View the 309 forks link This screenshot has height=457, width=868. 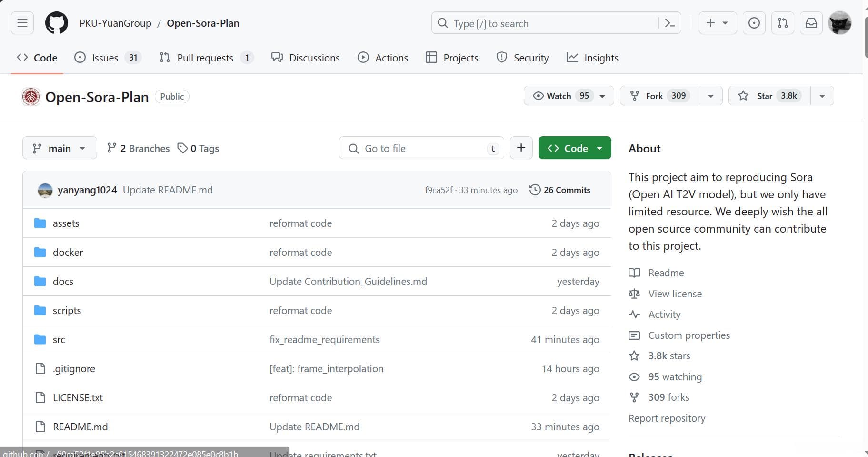pos(668,397)
